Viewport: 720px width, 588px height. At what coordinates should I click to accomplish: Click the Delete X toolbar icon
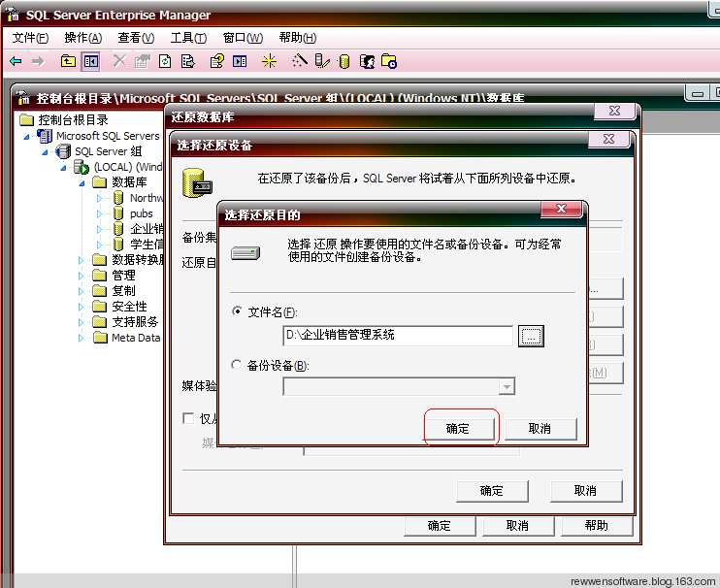(x=119, y=60)
